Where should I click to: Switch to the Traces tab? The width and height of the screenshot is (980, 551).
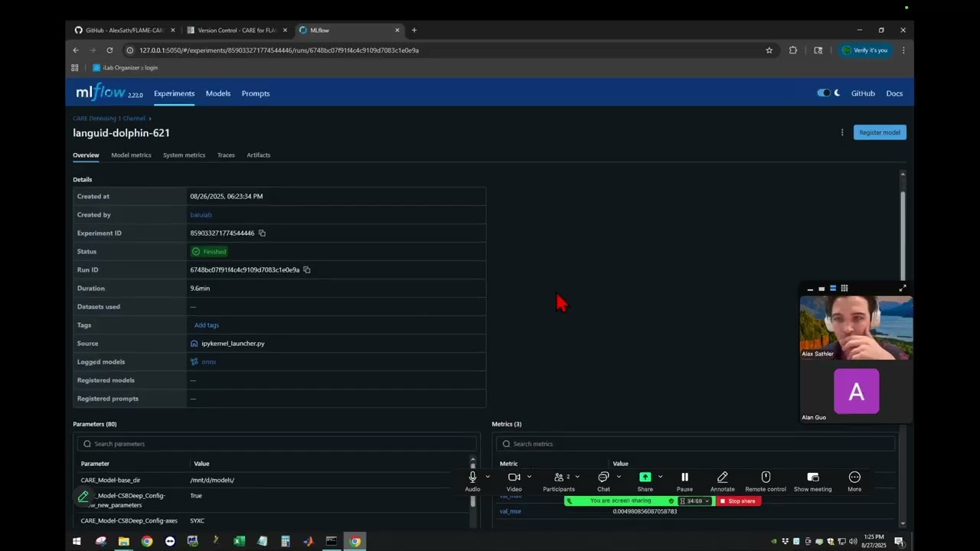(226, 155)
